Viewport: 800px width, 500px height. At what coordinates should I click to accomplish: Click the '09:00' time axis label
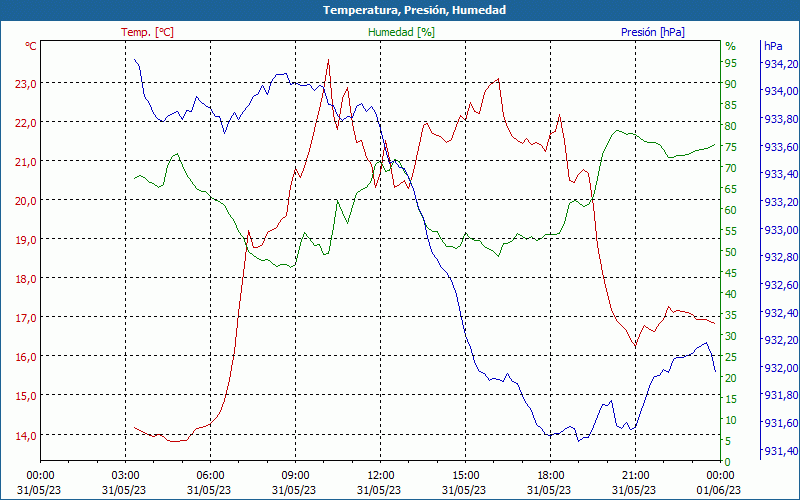coord(295,476)
